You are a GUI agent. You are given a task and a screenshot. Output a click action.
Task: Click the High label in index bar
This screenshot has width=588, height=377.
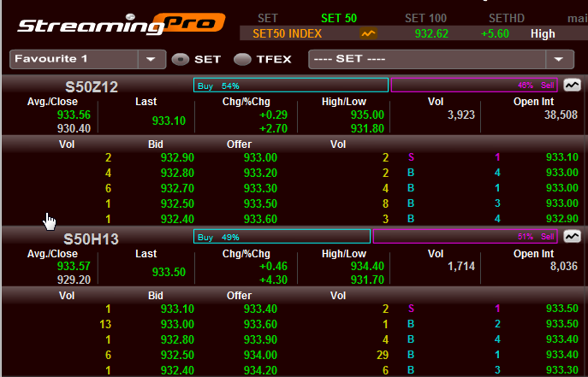(543, 33)
